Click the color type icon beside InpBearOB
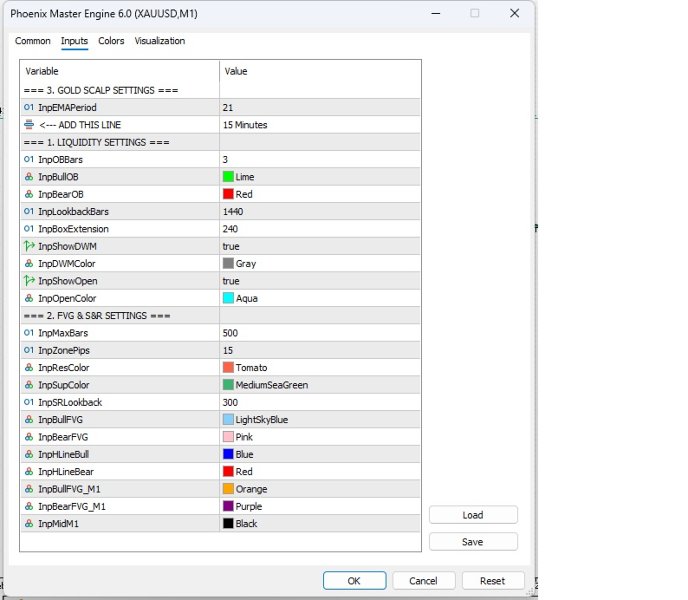The image size is (688, 600). tap(29, 194)
